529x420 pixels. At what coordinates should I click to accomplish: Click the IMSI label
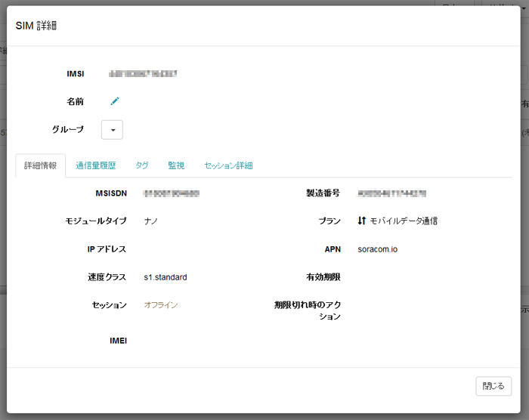coord(76,74)
